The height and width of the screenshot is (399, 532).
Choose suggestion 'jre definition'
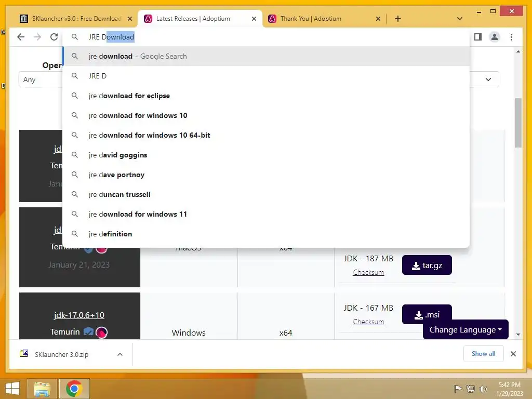point(267,234)
